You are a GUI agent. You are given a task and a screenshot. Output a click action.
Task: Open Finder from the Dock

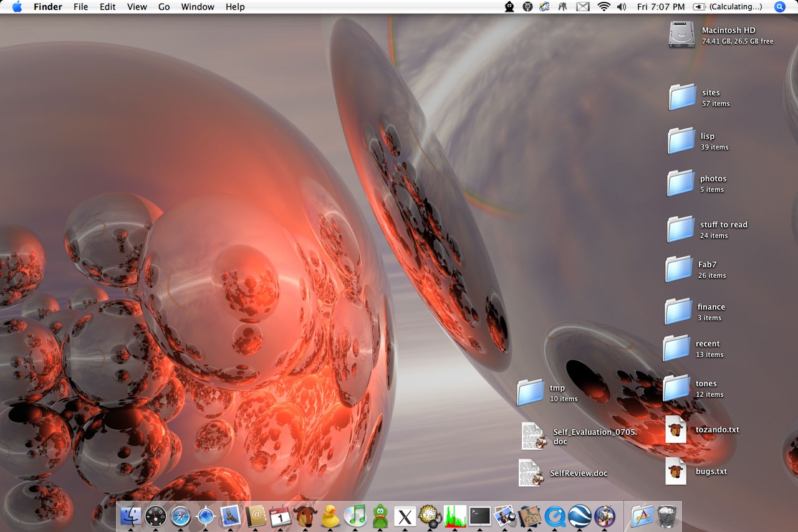131,516
